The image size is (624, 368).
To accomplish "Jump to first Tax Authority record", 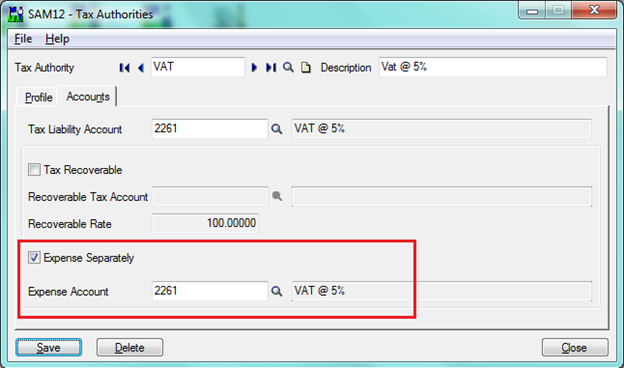I will coord(124,68).
